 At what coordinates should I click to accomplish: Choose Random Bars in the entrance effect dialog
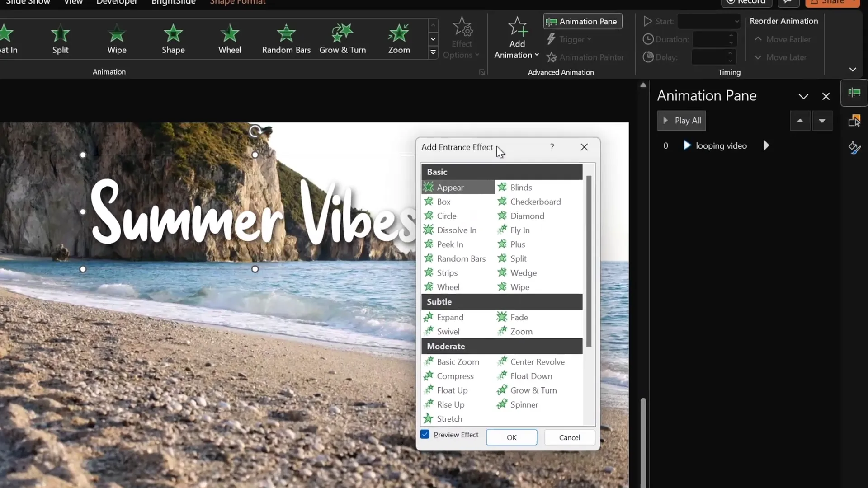[x=461, y=258]
